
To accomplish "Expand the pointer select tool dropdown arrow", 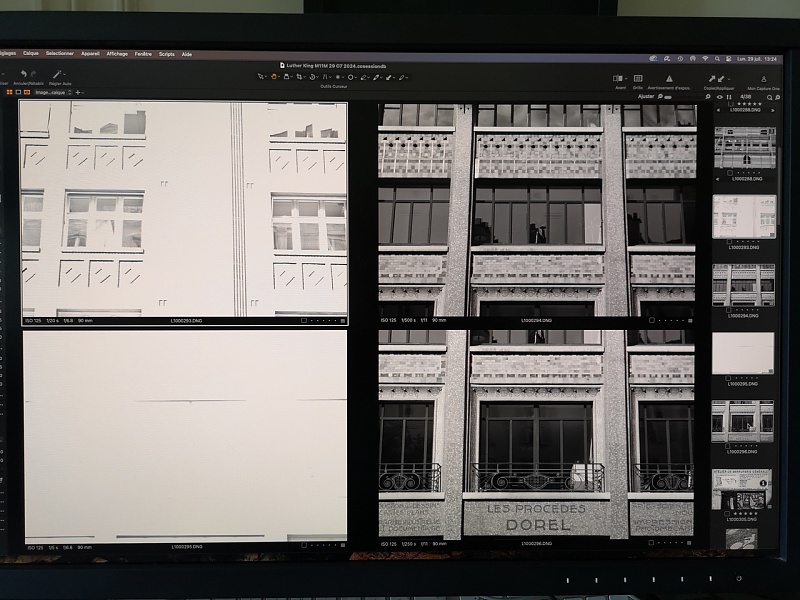I will click(x=267, y=77).
